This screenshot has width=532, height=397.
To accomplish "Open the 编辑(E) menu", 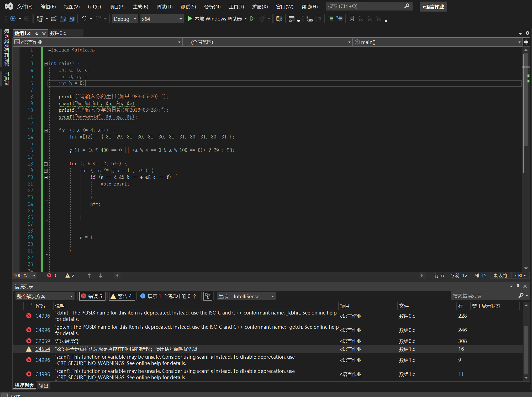I will [x=48, y=7].
